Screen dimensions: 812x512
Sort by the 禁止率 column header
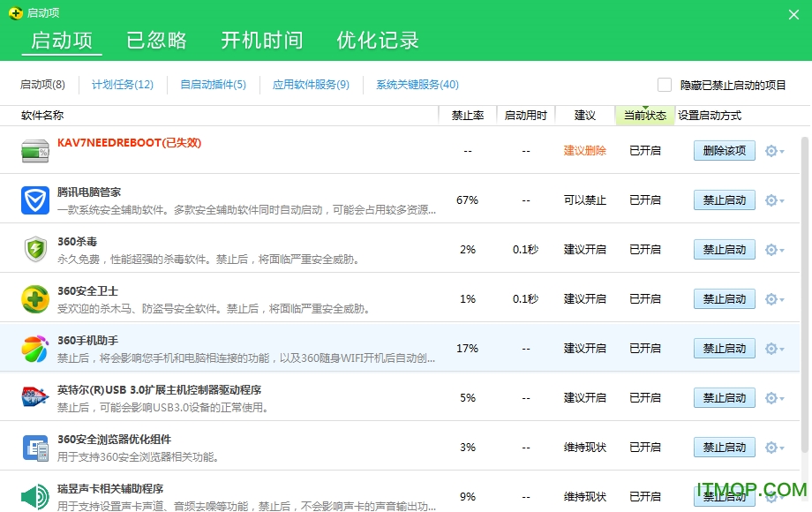tap(468, 116)
